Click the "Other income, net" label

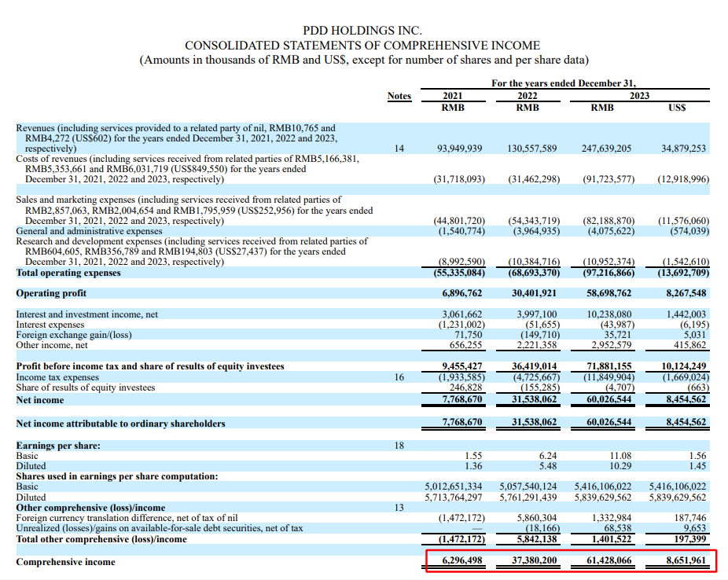tap(52, 345)
